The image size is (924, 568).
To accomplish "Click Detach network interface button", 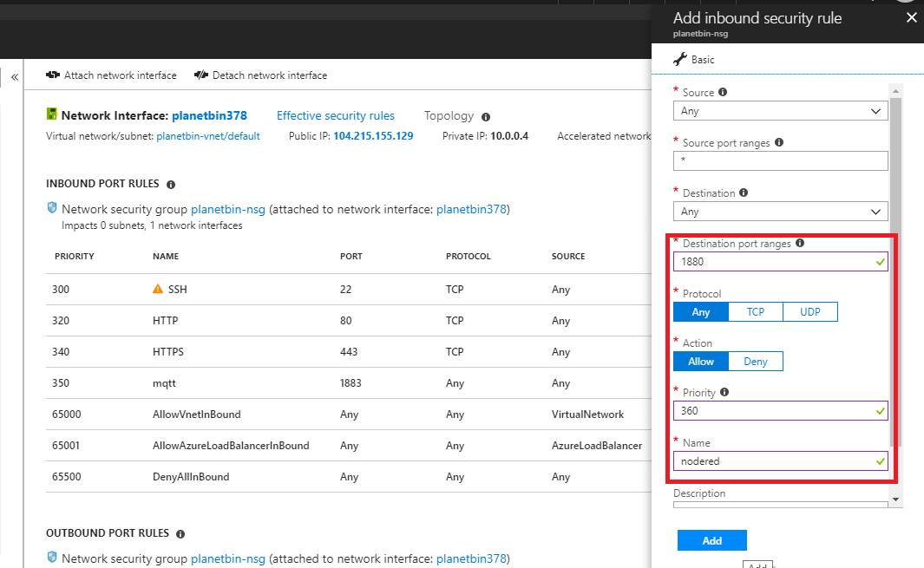I will pos(260,75).
